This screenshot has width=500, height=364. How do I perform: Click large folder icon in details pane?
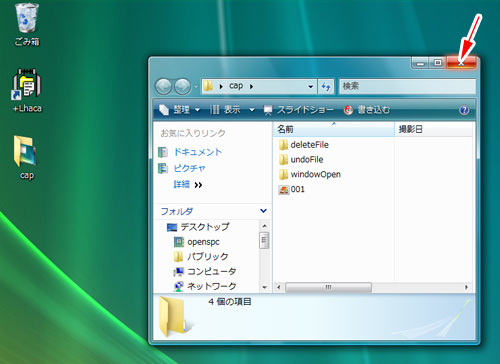pos(172,317)
